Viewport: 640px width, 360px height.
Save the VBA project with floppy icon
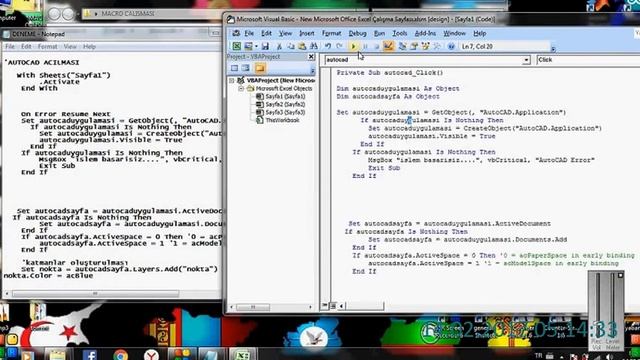click(265, 47)
